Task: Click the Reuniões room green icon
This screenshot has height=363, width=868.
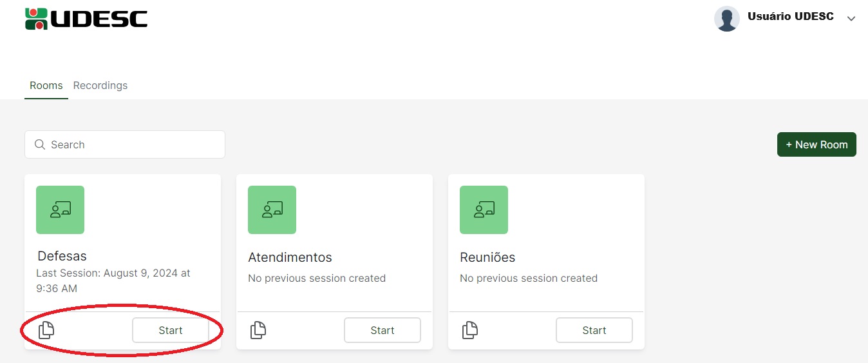Action: point(484,210)
